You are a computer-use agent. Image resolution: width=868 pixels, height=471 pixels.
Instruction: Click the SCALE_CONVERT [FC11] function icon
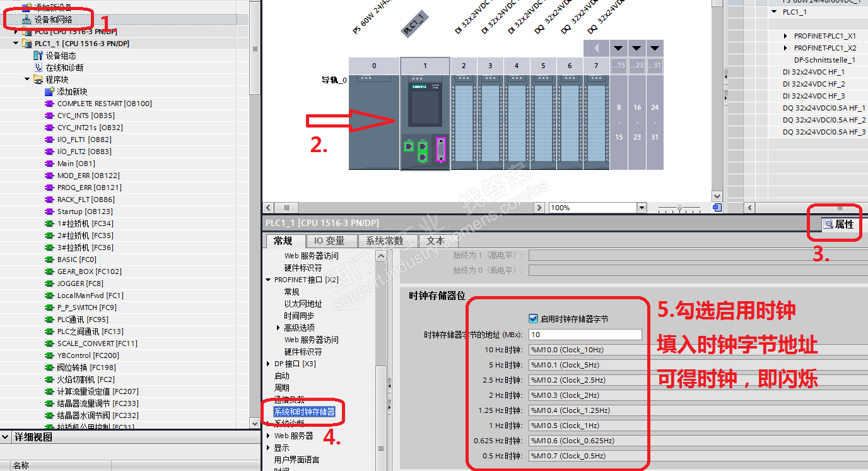click(49, 343)
